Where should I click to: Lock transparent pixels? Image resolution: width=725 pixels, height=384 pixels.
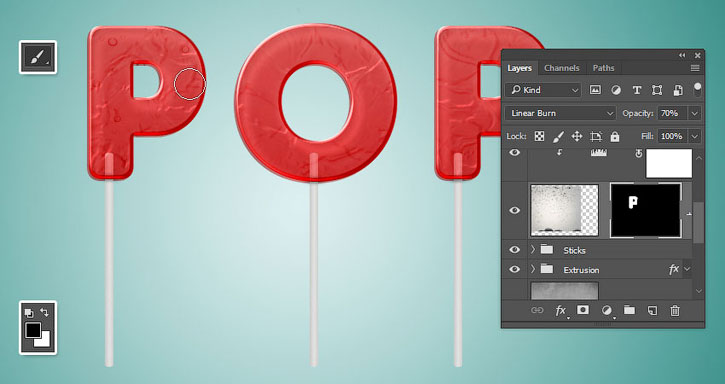point(539,136)
